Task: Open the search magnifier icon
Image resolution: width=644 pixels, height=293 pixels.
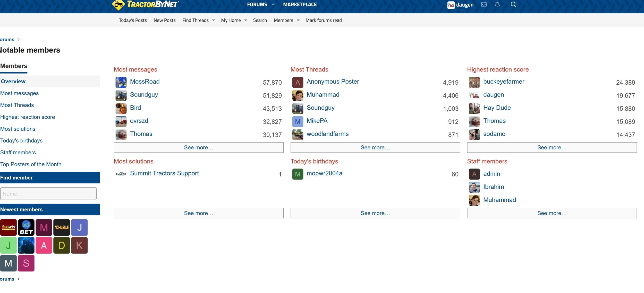Action: coord(513,5)
